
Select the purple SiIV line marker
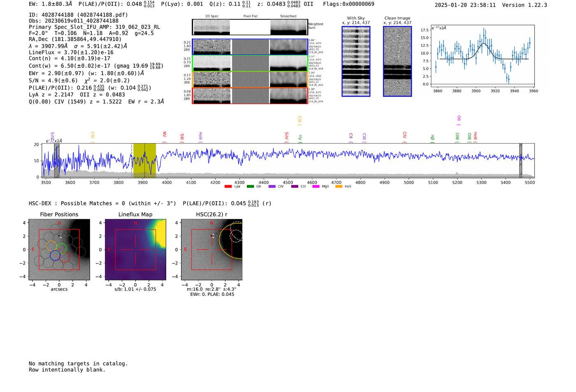coord(52,137)
